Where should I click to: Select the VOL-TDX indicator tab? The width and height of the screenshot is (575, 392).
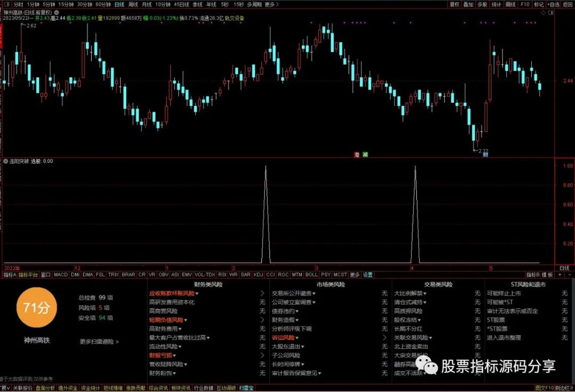[x=205, y=274]
